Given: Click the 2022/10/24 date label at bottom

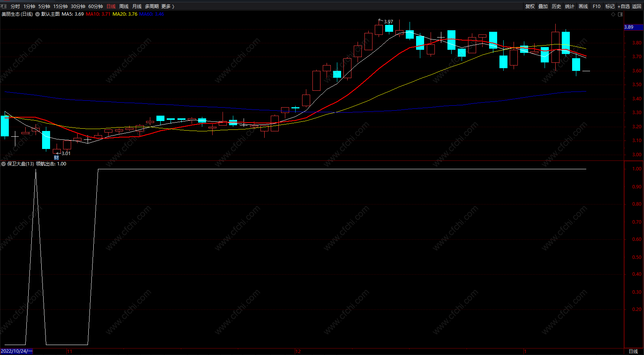Looking at the screenshot, I should point(16,351).
